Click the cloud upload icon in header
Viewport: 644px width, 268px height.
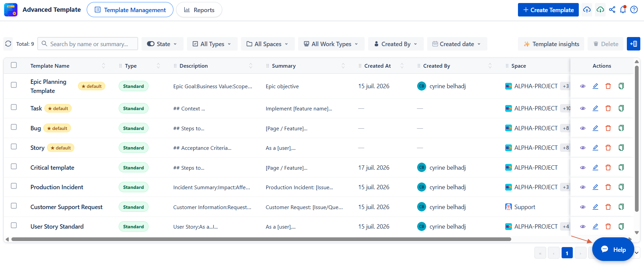pos(587,10)
